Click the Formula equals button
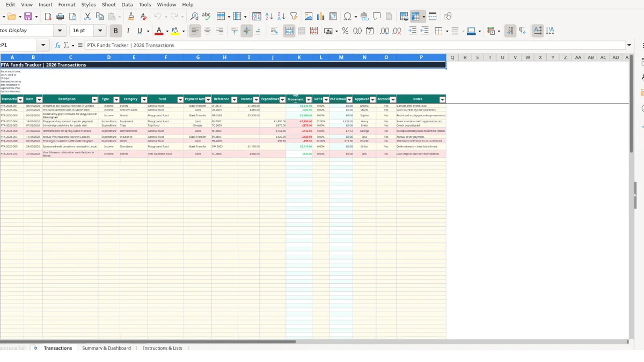 (80, 46)
